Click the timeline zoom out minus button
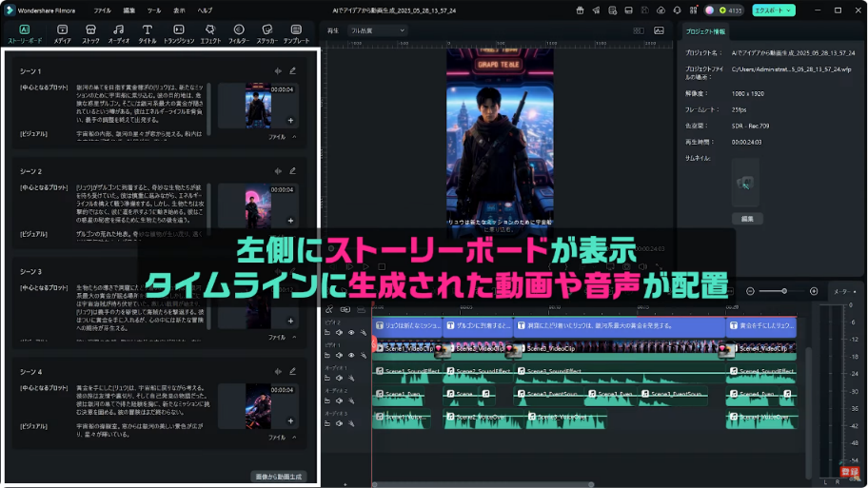The width and height of the screenshot is (868, 488). pos(750,291)
